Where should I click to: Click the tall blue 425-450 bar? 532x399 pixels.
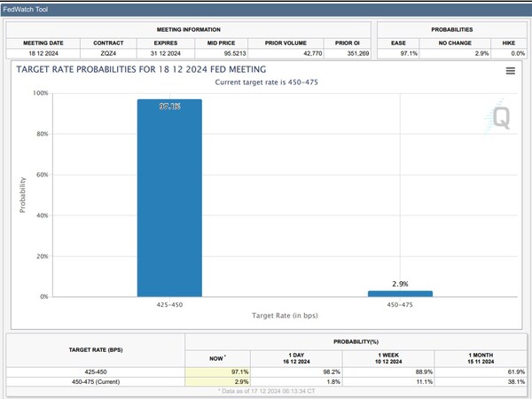pyautogui.click(x=169, y=198)
